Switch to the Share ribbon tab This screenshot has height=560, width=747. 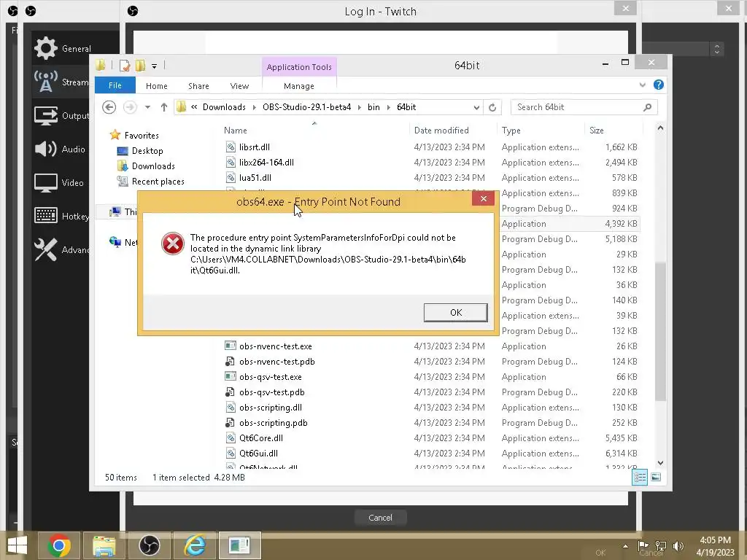(198, 86)
